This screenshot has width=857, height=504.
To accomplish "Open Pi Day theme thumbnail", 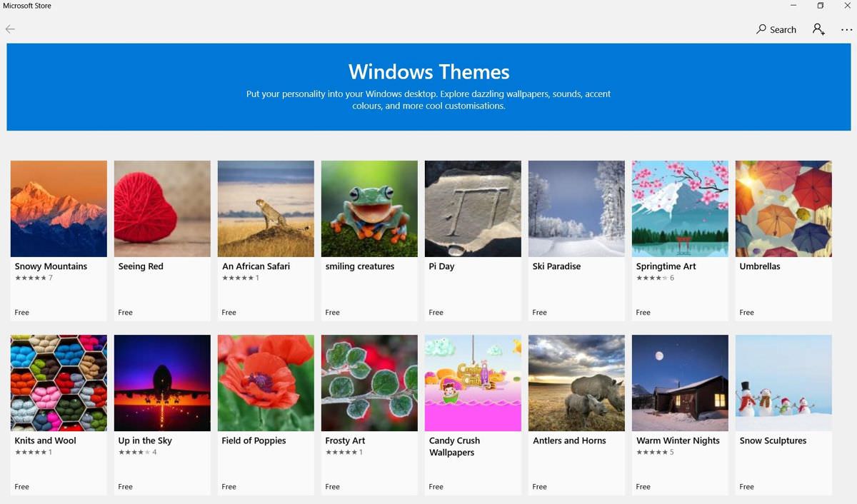I will (x=473, y=208).
